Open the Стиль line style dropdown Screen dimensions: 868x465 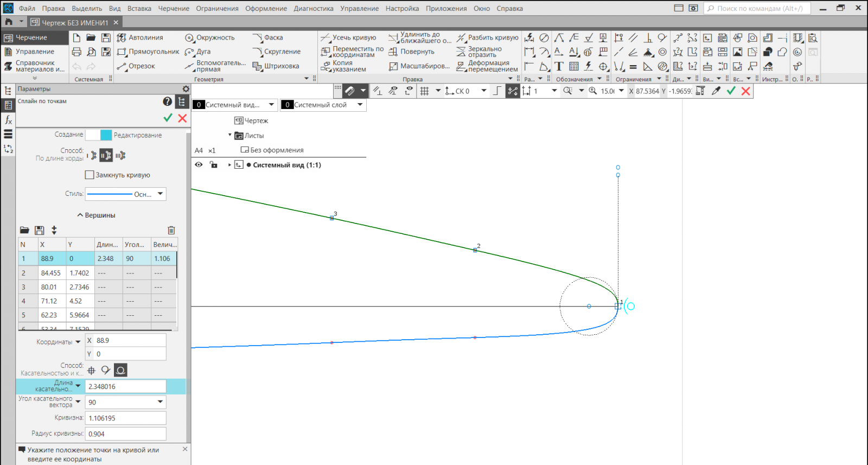click(160, 194)
